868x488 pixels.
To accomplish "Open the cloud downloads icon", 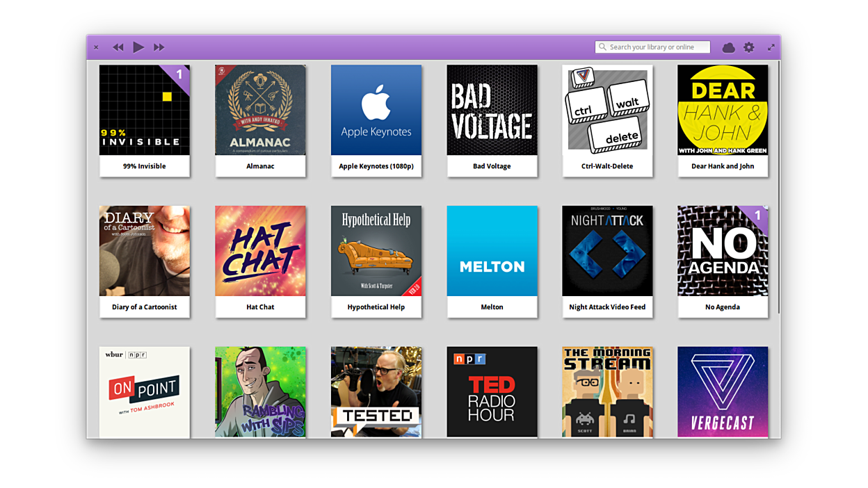I will click(x=728, y=47).
